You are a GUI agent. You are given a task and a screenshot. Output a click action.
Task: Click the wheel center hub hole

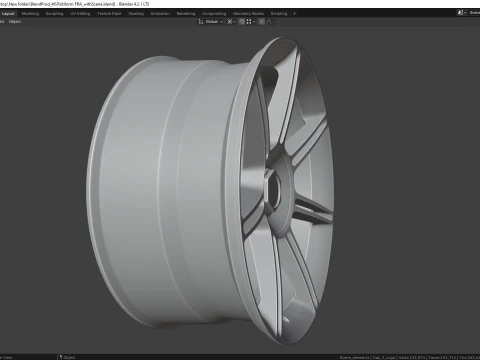[273, 191]
